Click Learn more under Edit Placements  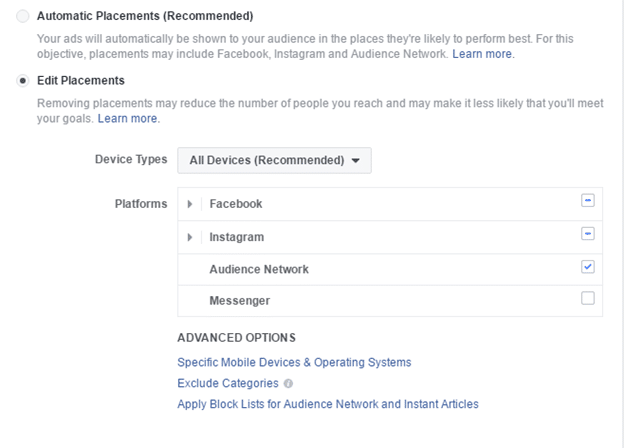click(x=128, y=118)
